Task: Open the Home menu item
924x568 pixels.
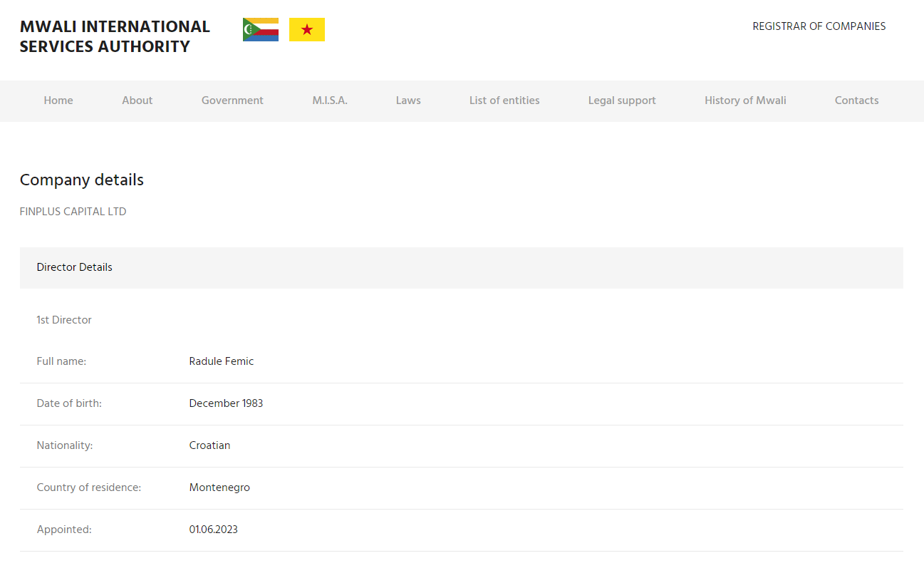Action: coord(58,100)
